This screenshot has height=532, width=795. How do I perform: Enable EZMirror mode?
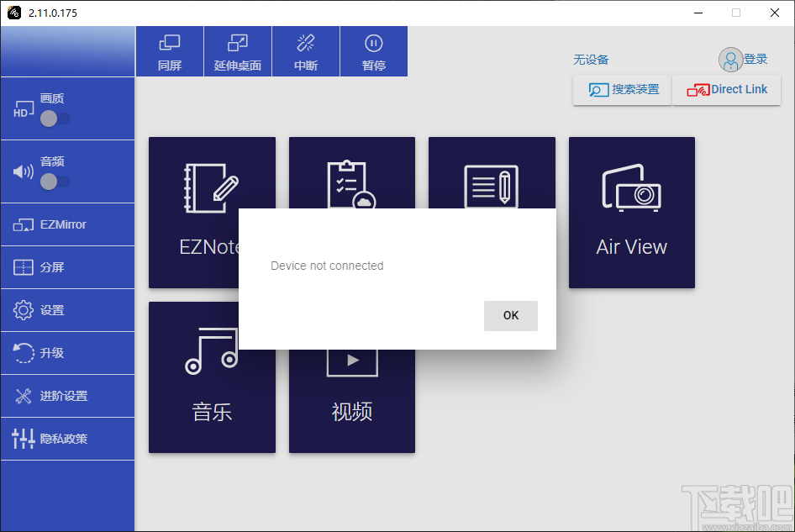pos(67,224)
